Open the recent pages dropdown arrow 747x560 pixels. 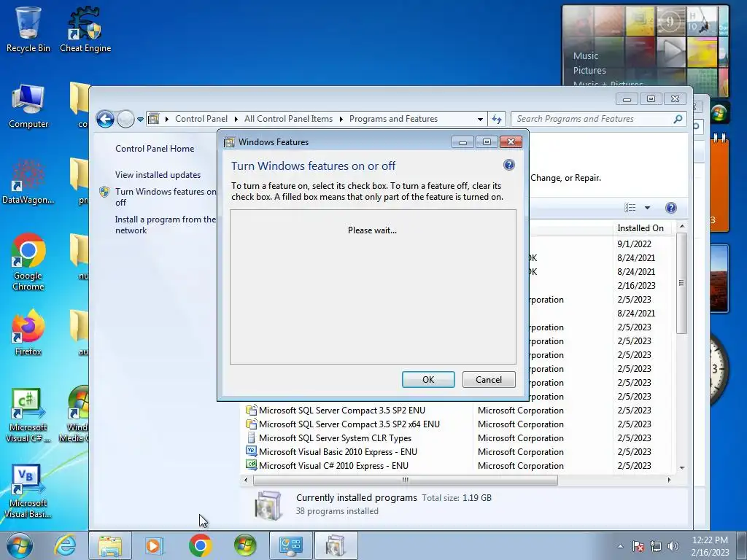tap(140, 119)
